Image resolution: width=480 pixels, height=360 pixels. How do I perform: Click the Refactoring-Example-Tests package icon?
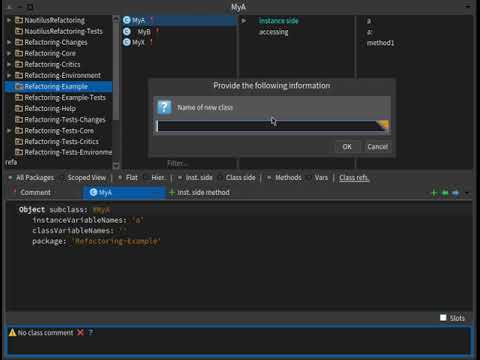[x=19, y=98]
